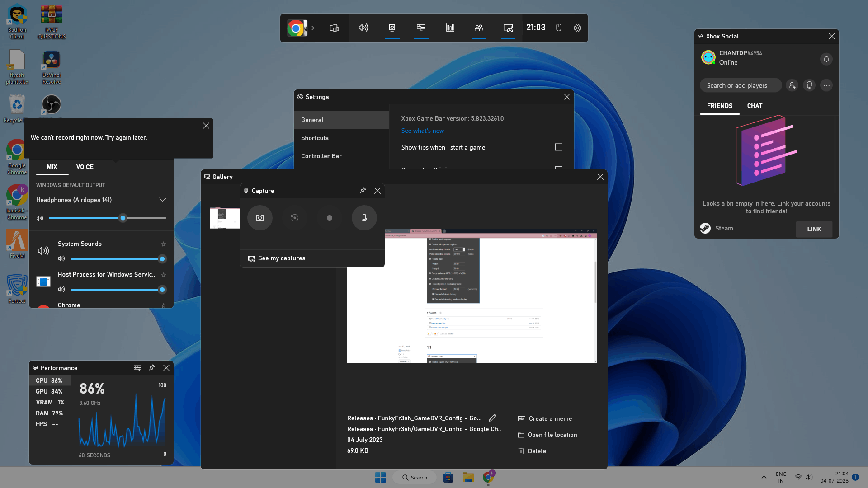Select CPU metric in Performance widget
The image size is (868, 488).
[49, 381]
